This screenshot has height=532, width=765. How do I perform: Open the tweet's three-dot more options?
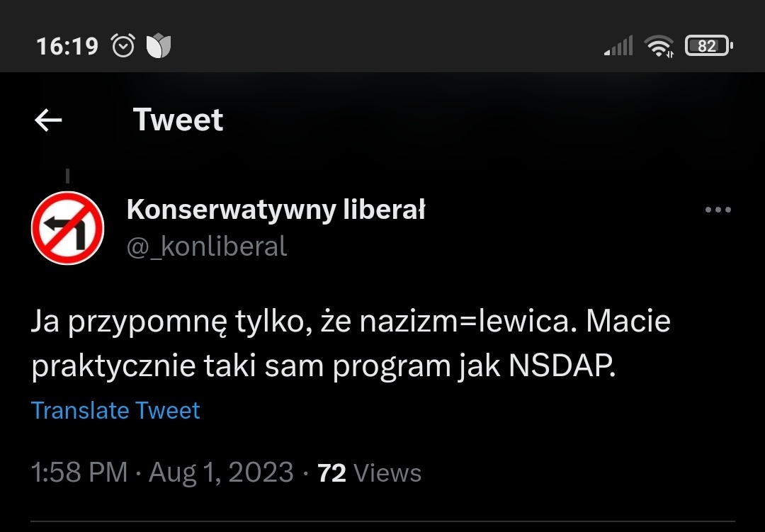718,210
